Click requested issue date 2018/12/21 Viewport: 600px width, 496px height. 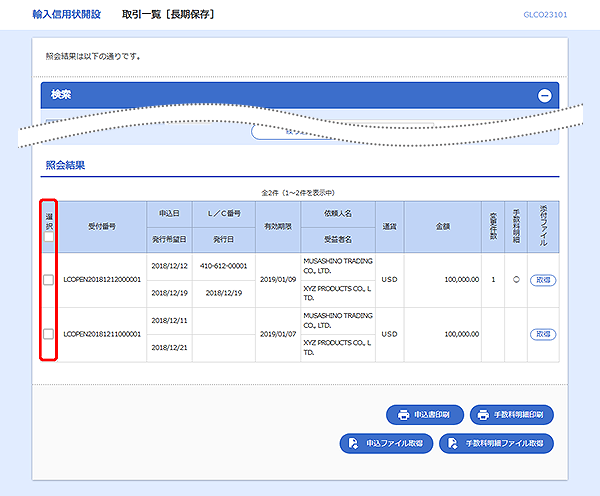tap(170, 348)
